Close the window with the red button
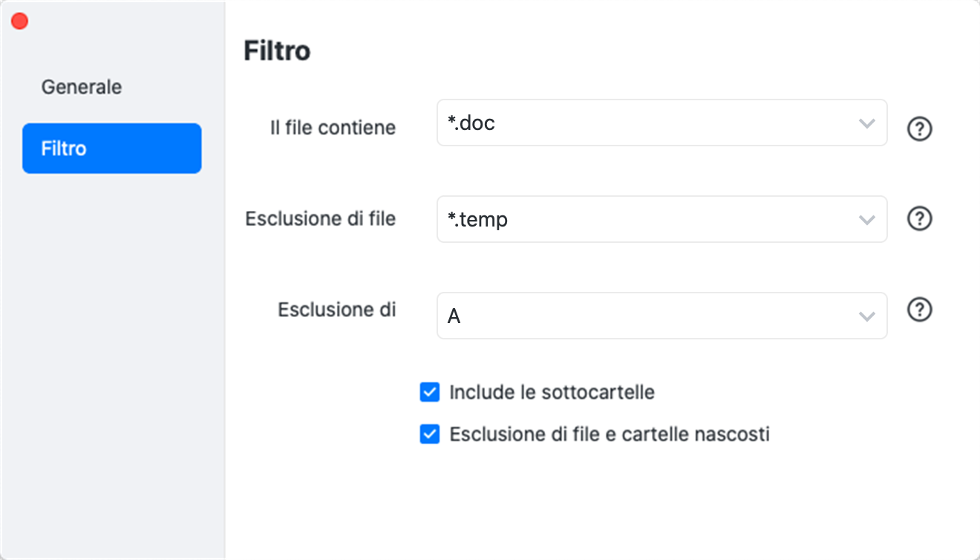The width and height of the screenshot is (980, 560). click(20, 22)
